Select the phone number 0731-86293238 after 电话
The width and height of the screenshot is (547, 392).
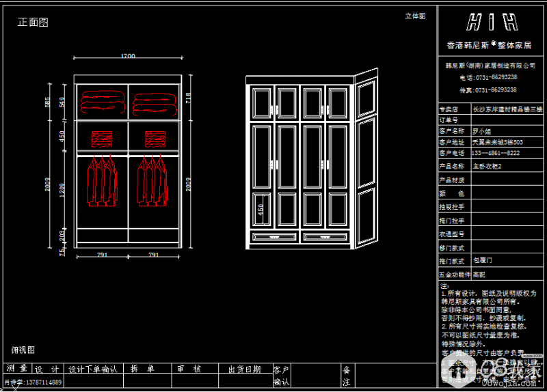(x=496, y=77)
